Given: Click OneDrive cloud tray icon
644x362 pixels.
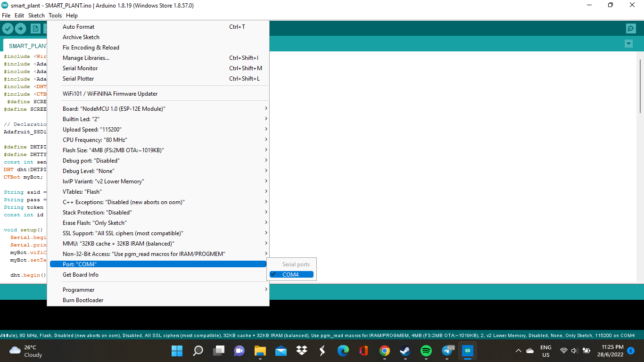Looking at the screenshot, I should (530, 351).
